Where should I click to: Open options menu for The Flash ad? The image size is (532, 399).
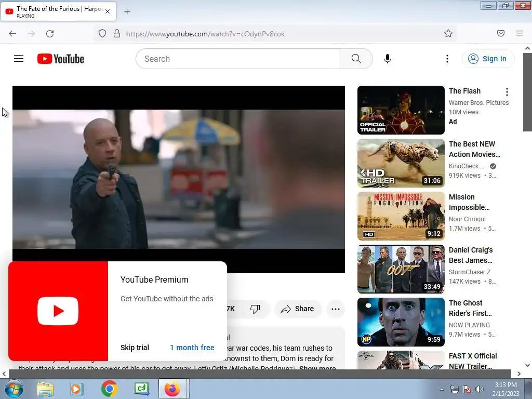tap(507, 91)
